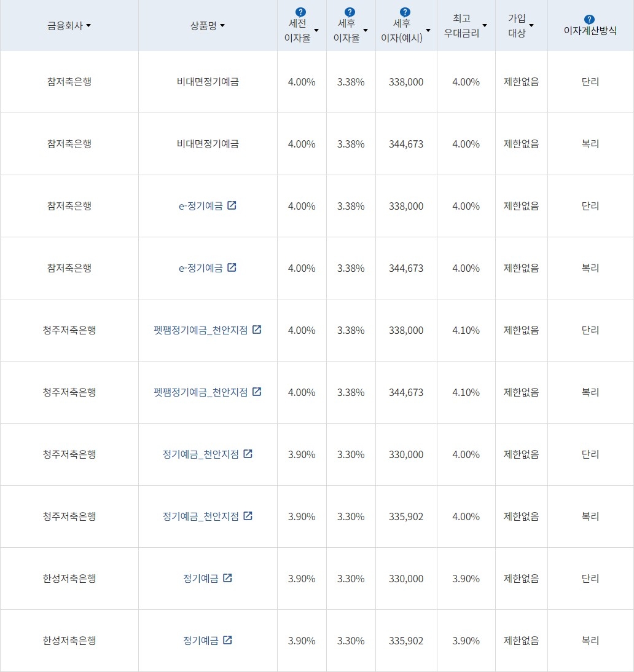Open the 세전이자율 sort dropdown
The height and width of the screenshot is (672, 634).
(x=316, y=30)
